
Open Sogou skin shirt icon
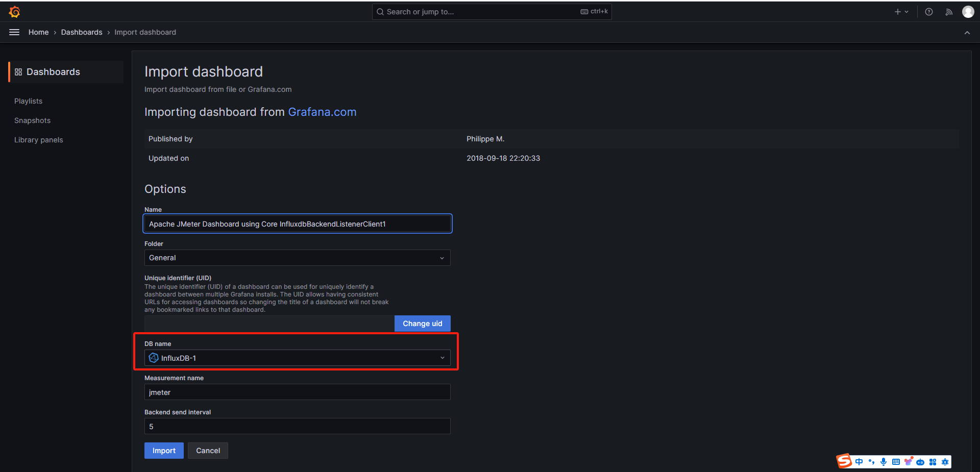point(908,462)
